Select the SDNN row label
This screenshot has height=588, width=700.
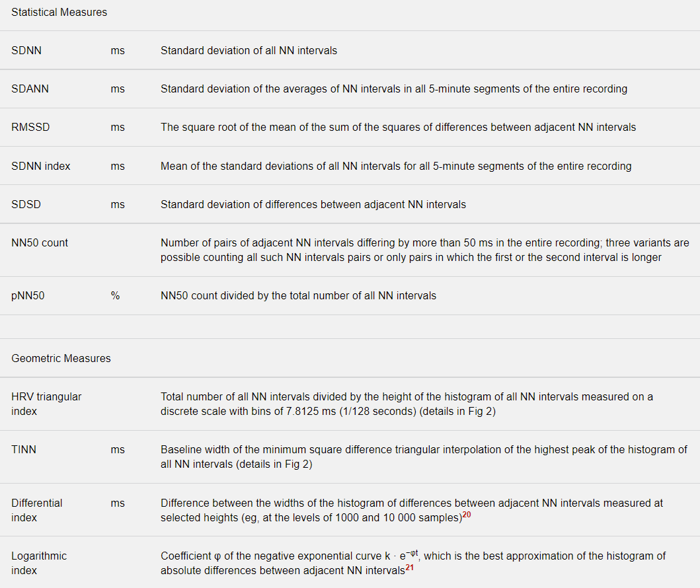26,50
